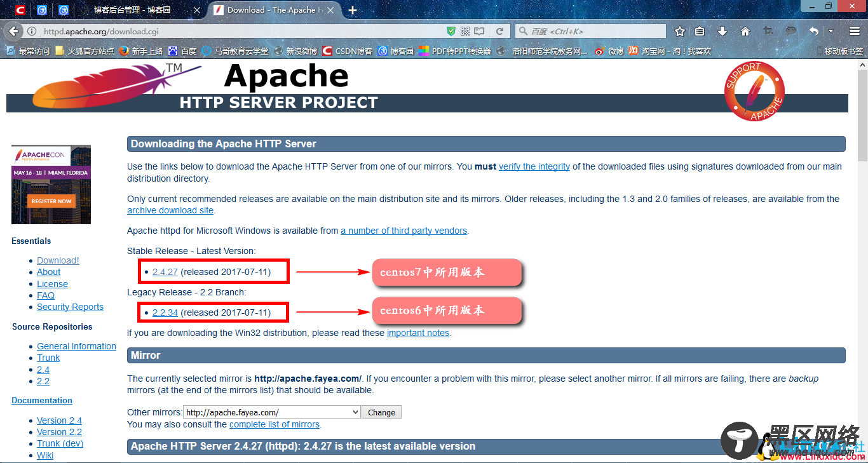Download legacy version 2.2.34 link

[x=165, y=312]
